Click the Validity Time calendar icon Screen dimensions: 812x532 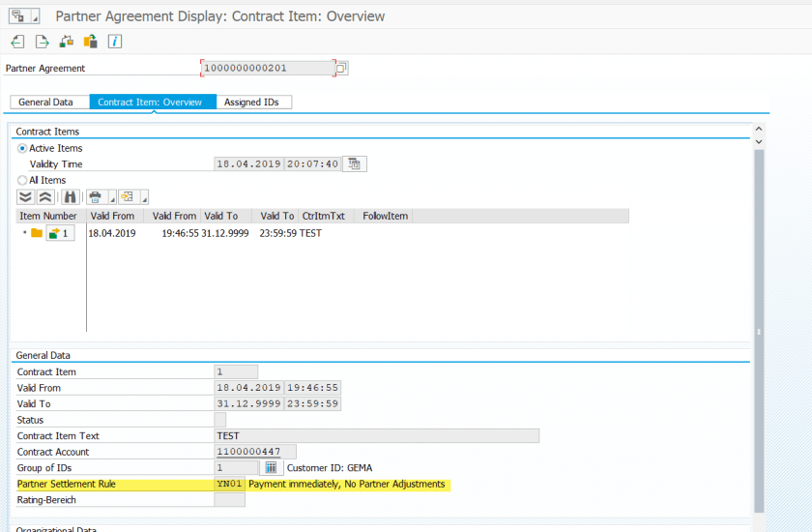pos(355,164)
